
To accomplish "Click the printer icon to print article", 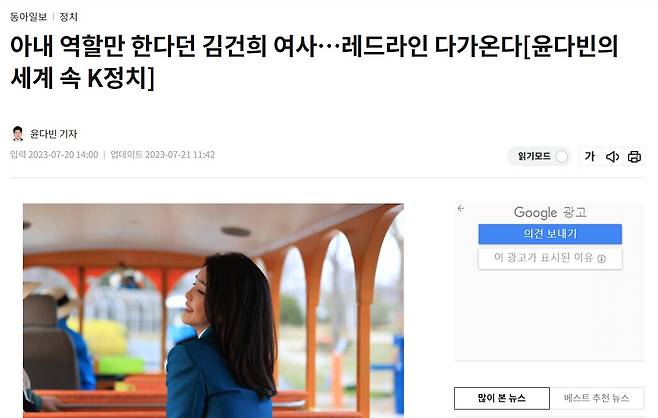I will pyautogui.click(x=634, y=157).
